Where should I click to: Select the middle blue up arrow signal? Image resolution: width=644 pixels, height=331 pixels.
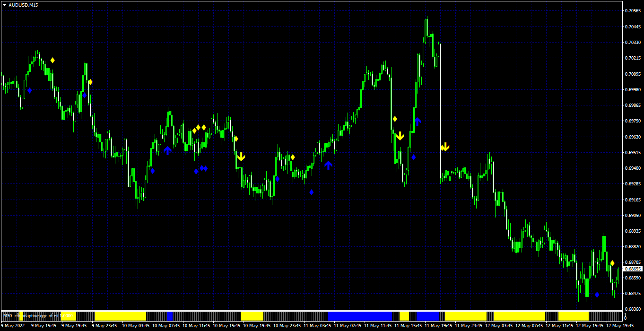(x=328, y=165)
